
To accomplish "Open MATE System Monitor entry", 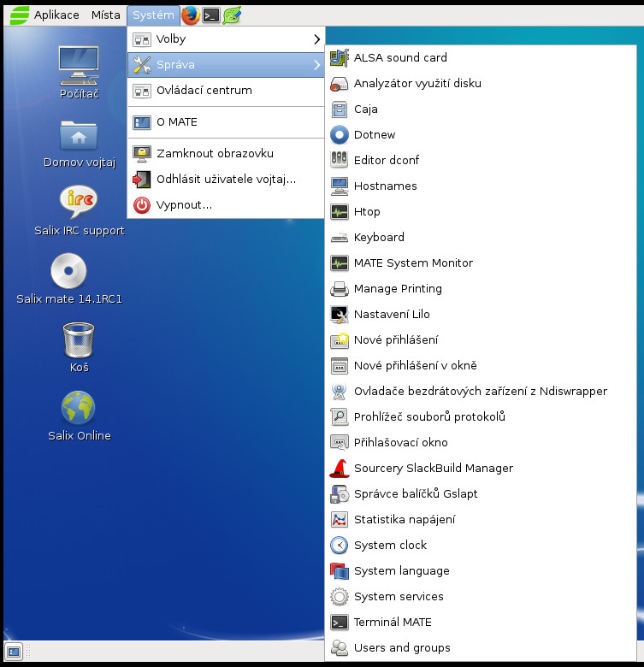I will 481,263.
